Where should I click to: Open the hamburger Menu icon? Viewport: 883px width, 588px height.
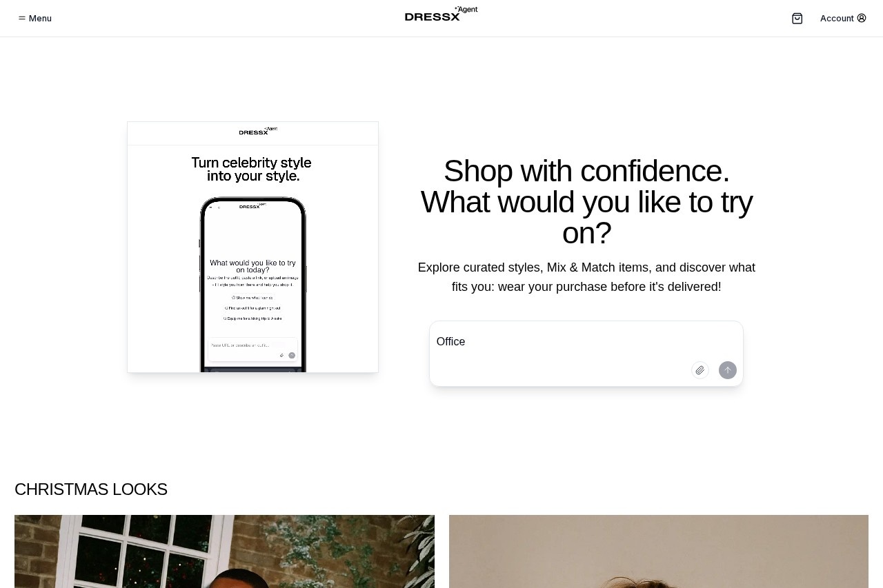22,18
